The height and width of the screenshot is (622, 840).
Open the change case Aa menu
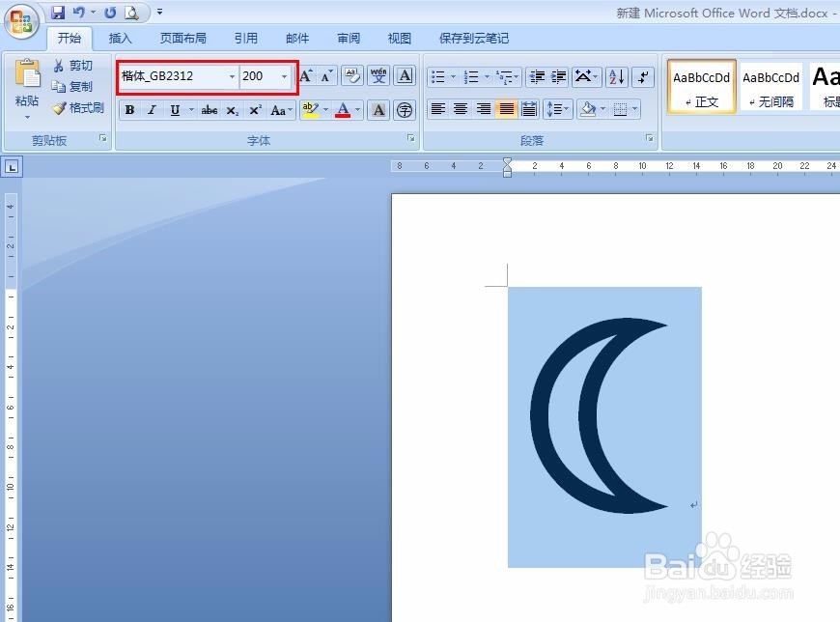point(281,110)
